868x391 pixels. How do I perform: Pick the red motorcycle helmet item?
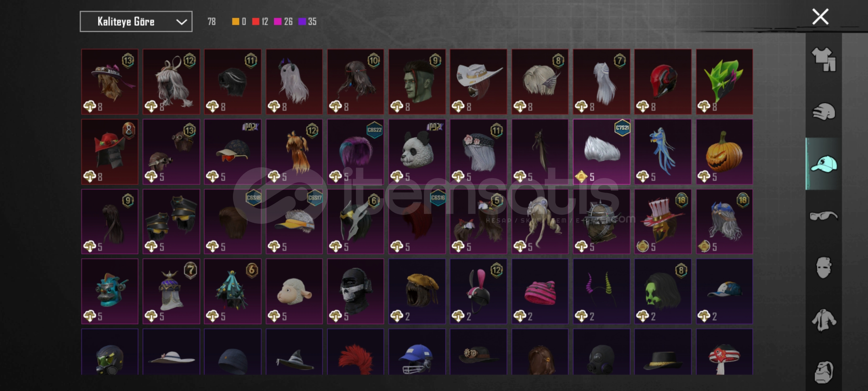tap(663, 82)
